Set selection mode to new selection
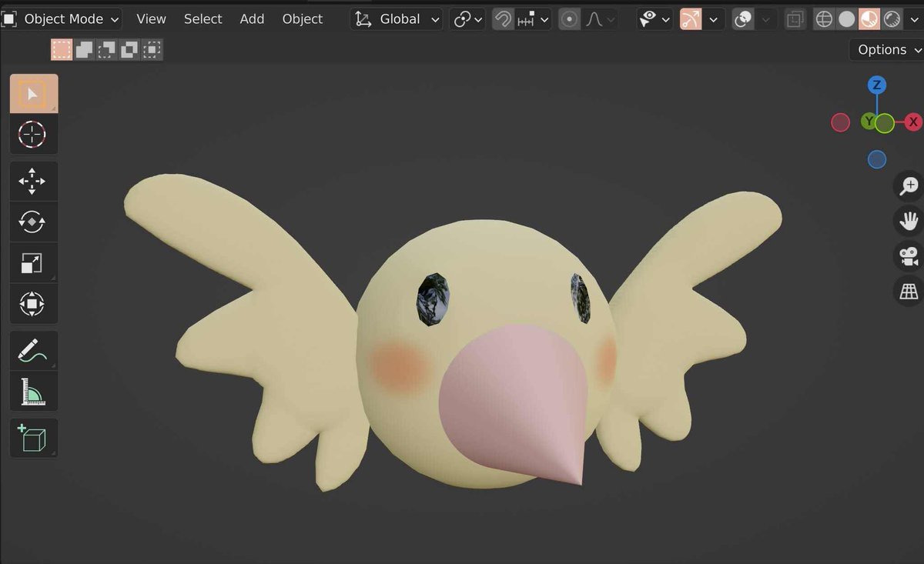Screen dimensions: 924x564 pos(62,50)
